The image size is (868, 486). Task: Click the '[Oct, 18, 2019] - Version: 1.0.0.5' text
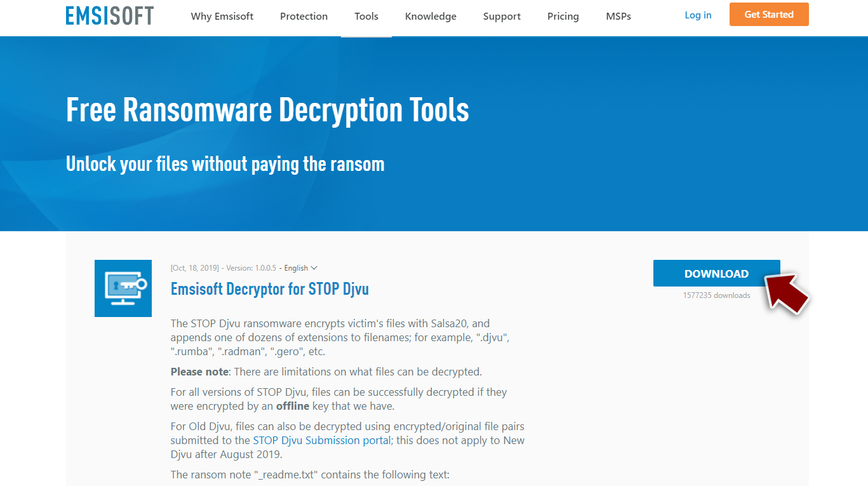[x=224, y=268]
